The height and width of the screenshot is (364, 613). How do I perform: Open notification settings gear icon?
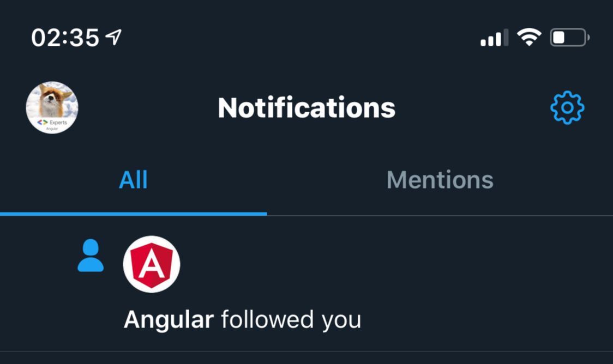click(567, 108)
